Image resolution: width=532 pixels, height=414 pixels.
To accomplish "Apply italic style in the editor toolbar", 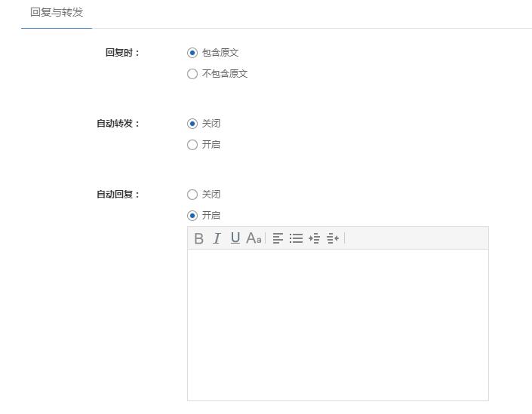I will pyautogui.click(x=217, y=238).
